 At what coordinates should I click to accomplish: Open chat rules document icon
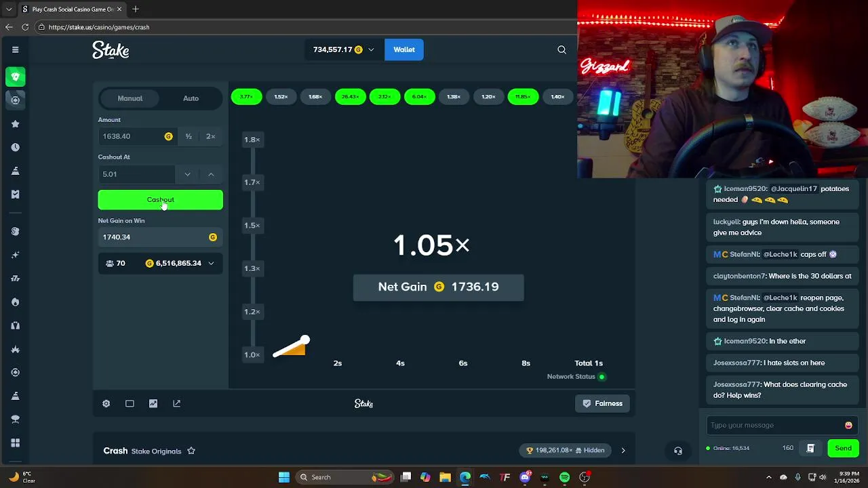coord(810,448)
